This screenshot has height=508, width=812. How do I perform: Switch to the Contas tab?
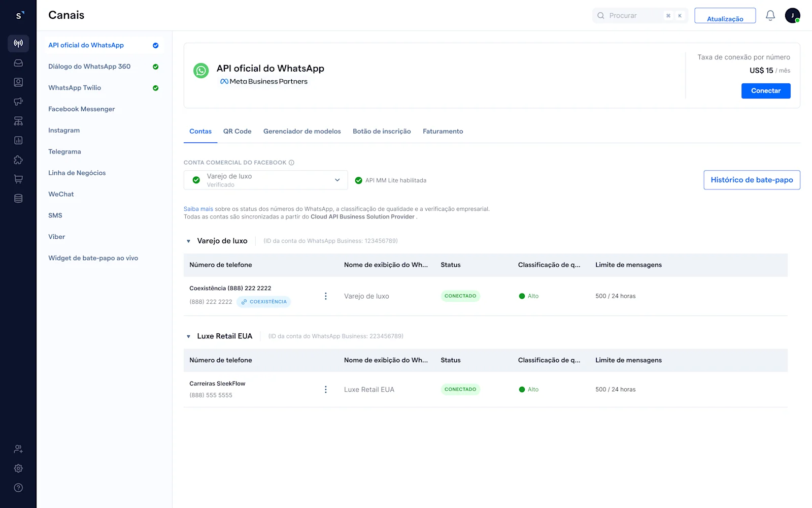[200, 132]
